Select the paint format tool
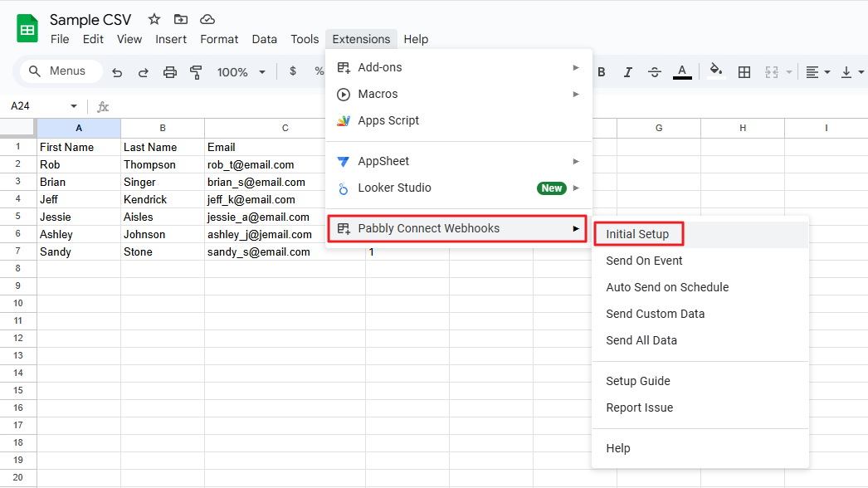The width and height of the screenshot is (868, 488). tap(197, 72)
